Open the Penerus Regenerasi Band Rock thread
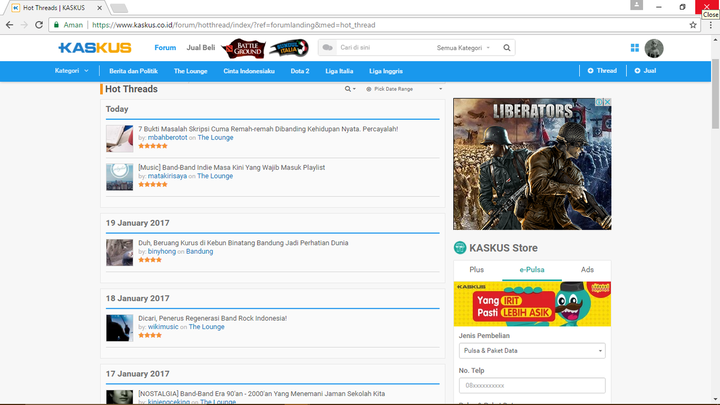 (x=213, y=318)
